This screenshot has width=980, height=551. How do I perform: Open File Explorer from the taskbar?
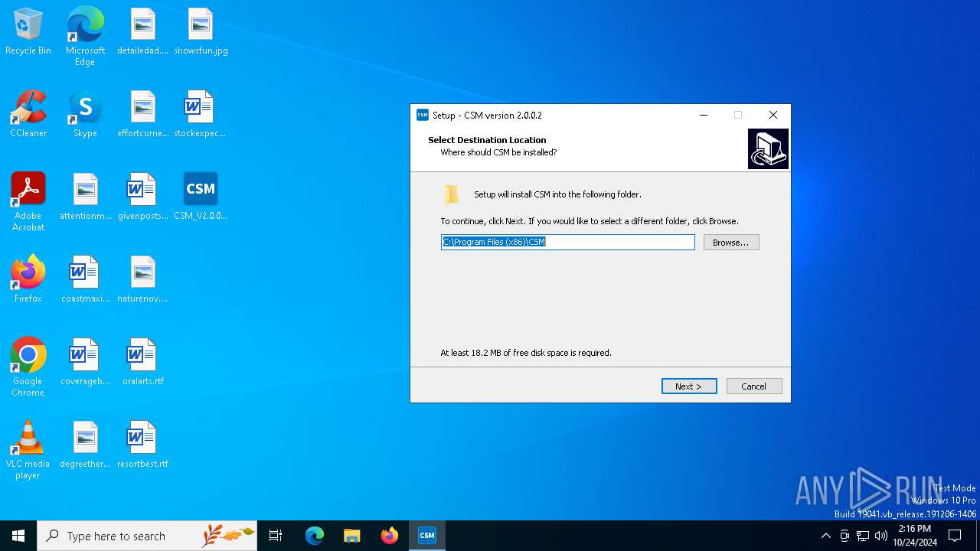click(352, 536)
